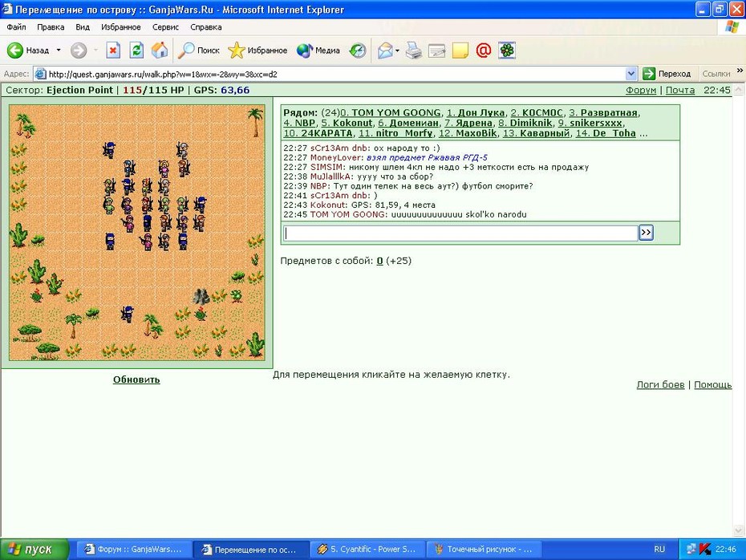Viewport: 746px width, 560px height.
Task: Click player link De_Toha
Action: coord(606,133)
